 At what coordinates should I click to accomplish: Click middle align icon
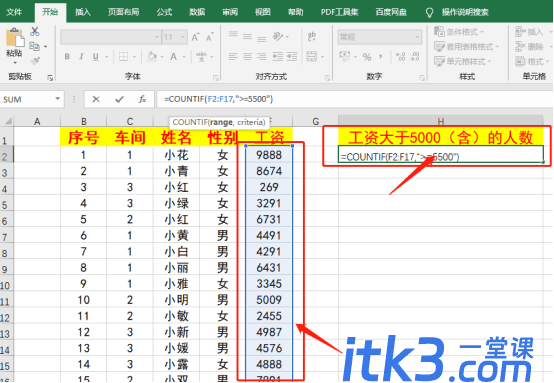[247, 37]
